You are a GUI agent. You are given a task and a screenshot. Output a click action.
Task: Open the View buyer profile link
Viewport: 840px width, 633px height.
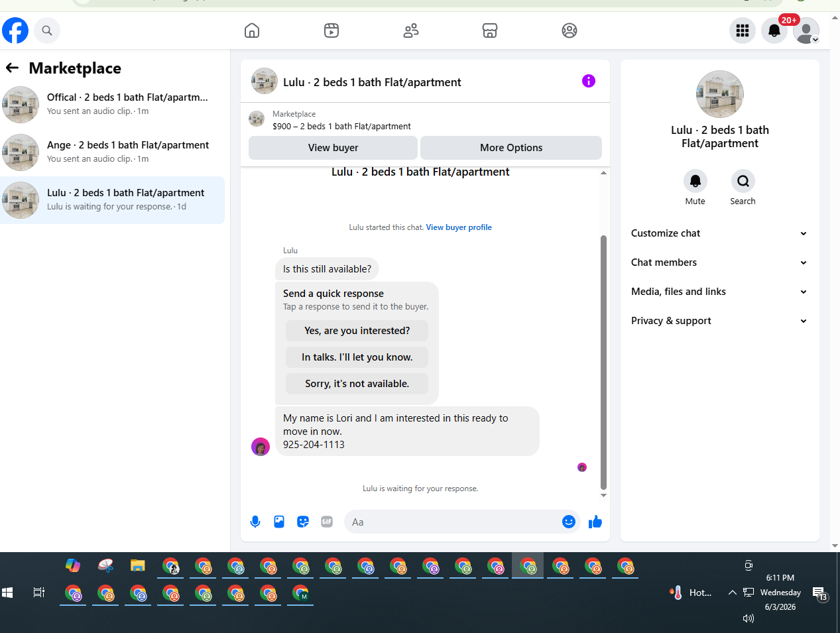pos(459,227)
